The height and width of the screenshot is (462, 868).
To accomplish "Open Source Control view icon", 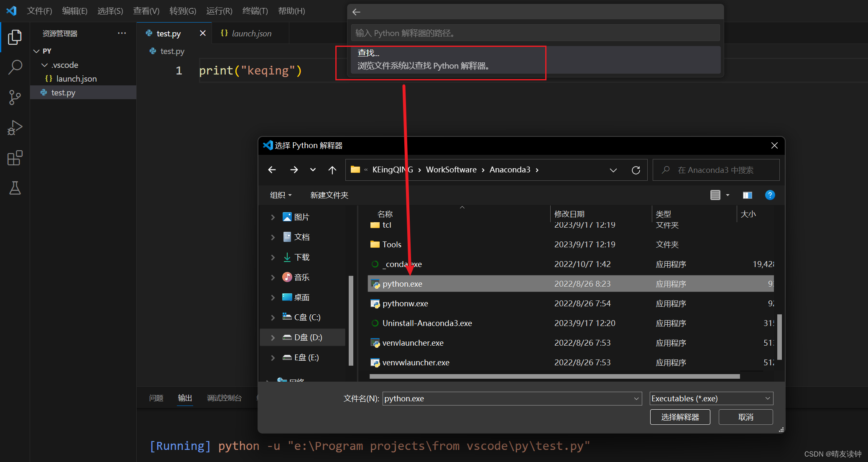I will coord(15,97).
